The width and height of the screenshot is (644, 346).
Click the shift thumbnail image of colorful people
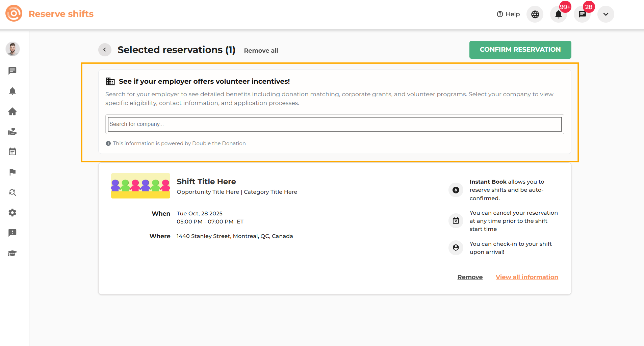(x=140, y=186)
